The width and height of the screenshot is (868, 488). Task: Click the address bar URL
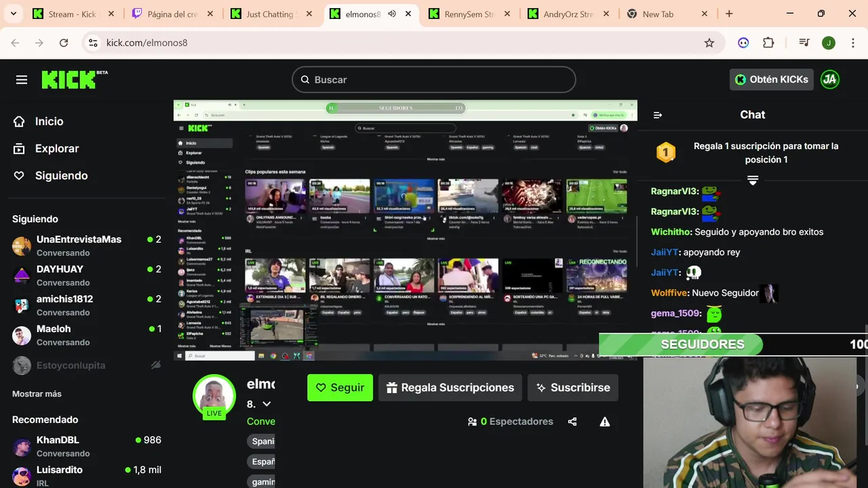point(146,43)
